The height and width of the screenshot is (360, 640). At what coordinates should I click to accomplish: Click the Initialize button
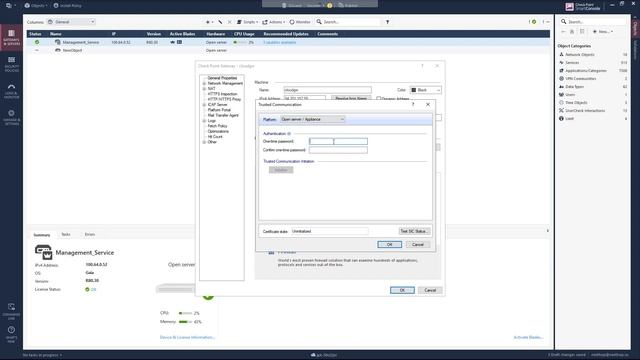click(x=281, y=170)
